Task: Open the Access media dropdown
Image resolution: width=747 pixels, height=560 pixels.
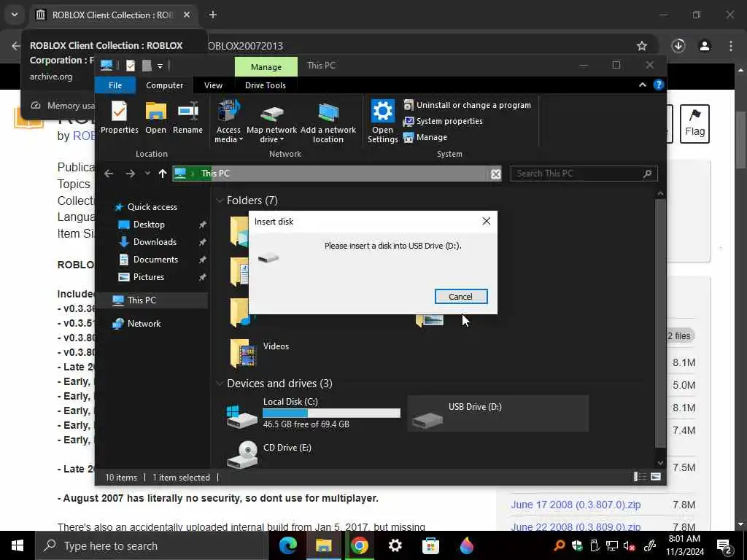Action: [228, 122]
